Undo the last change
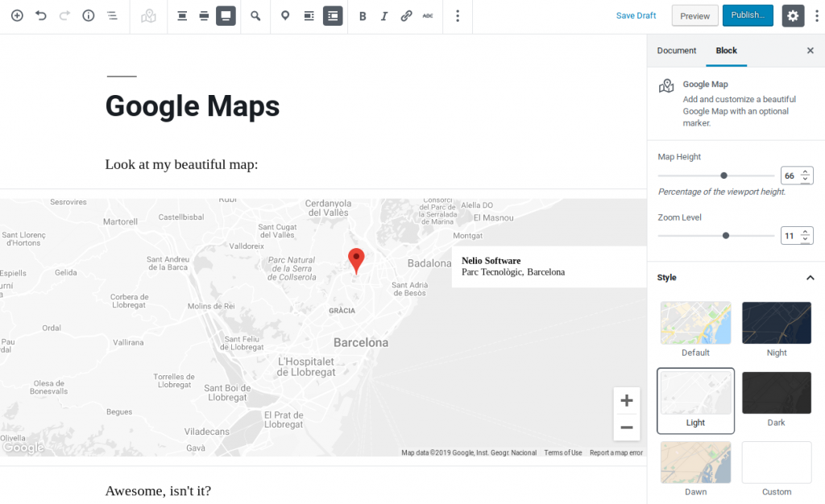The height and width of the screenshot is (504, 825). coord(41,16)
